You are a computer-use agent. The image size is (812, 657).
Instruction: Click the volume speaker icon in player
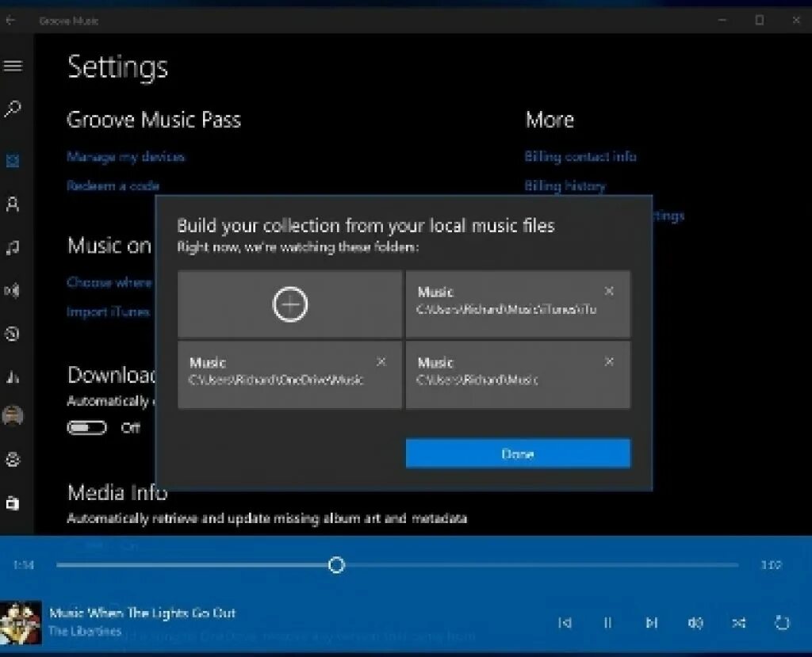[x=695, y=622]
